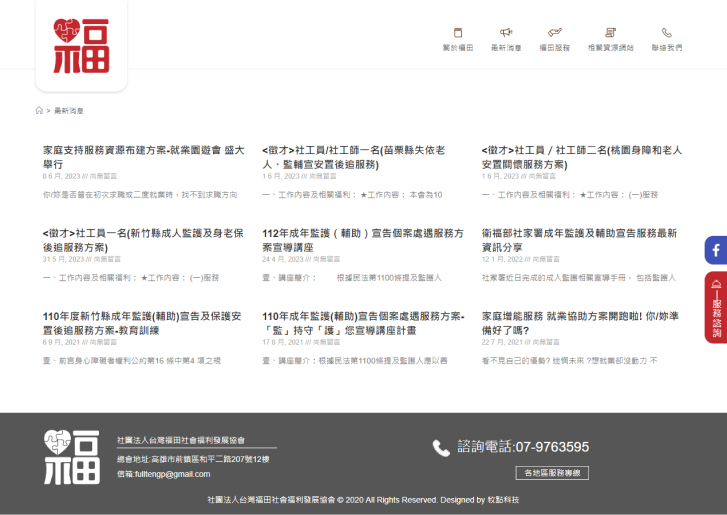
Task: Click the 最新消息 breadcrumb text
Action: click(x=69, y=111)
